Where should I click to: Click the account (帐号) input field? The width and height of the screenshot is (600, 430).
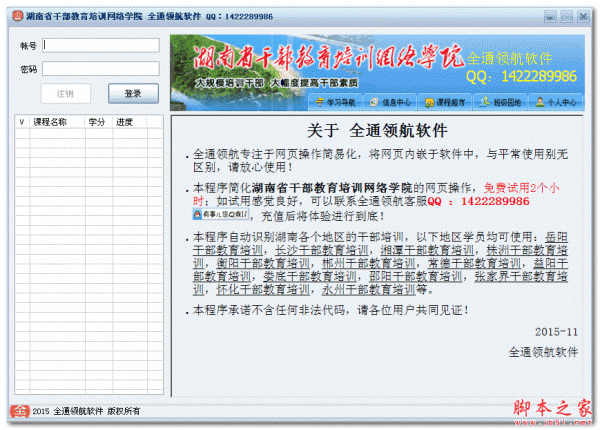[x=101, y=45]
